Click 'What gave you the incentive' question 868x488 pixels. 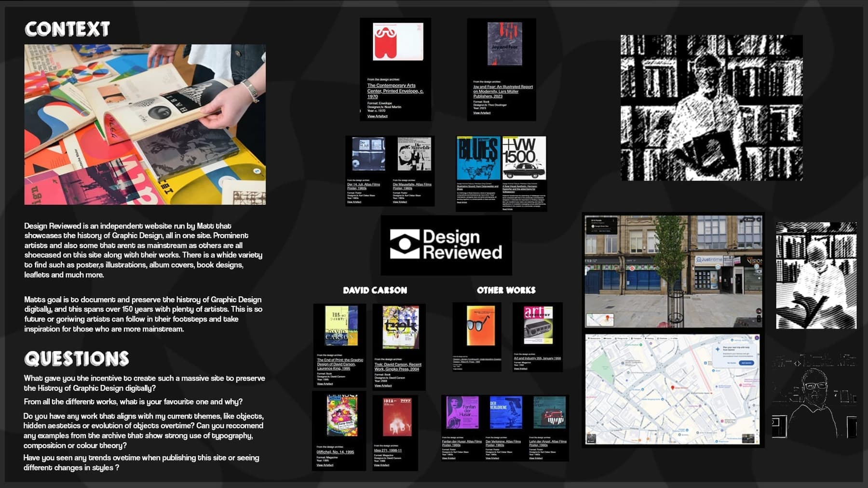144,383
